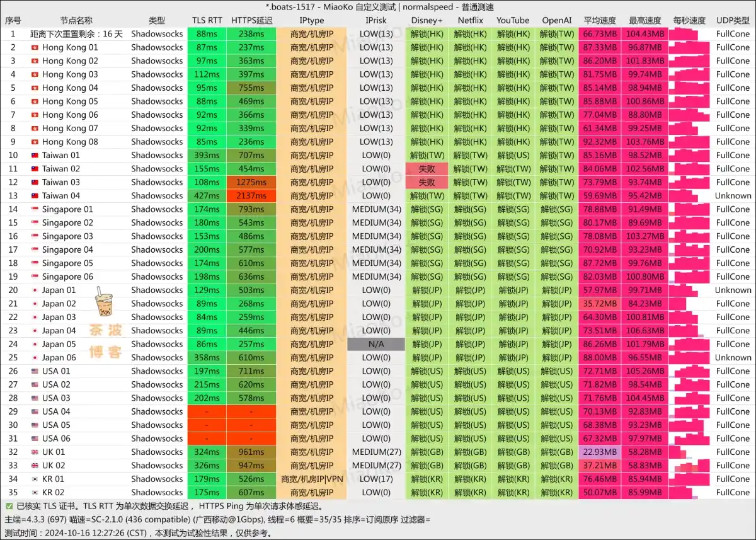Viewport: 756px width, 540px height.
Task: Select the TLS RTT column header
Action: click(207, 21)
